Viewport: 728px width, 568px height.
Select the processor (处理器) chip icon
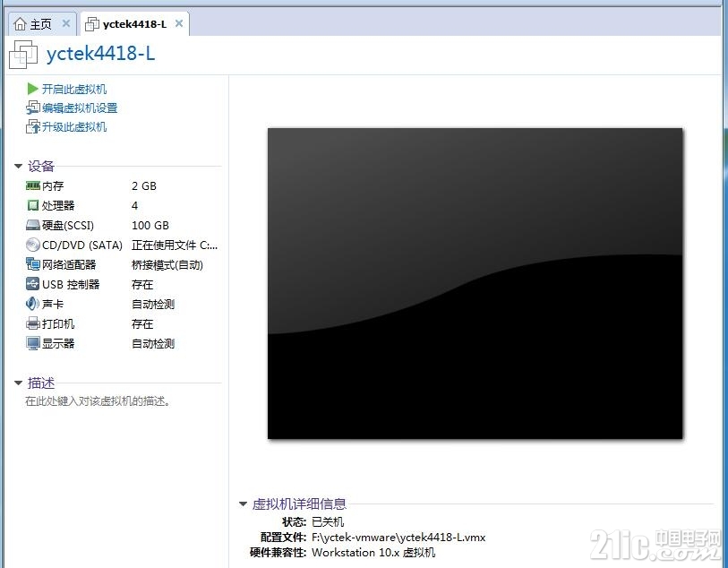click(x=32, y=205)
